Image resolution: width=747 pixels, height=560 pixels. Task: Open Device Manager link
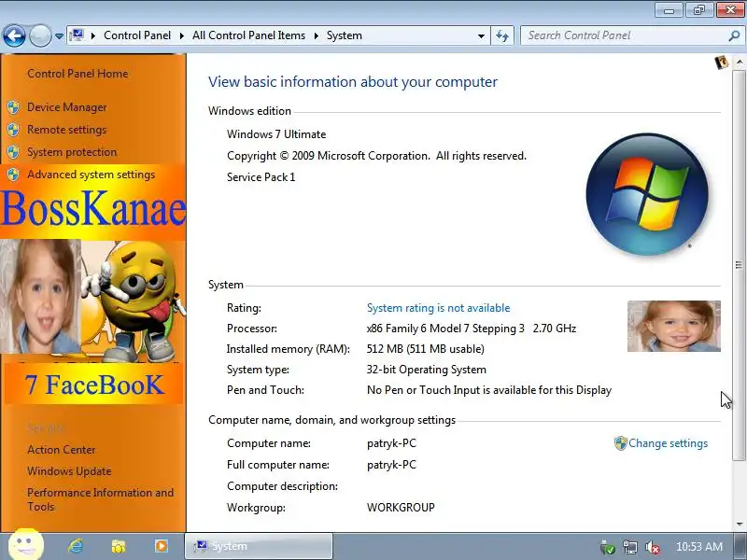coord(66,107)
